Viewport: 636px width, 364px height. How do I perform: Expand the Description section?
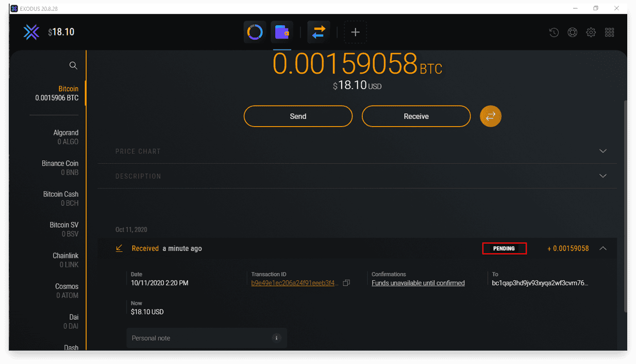[x=357, y=176]
